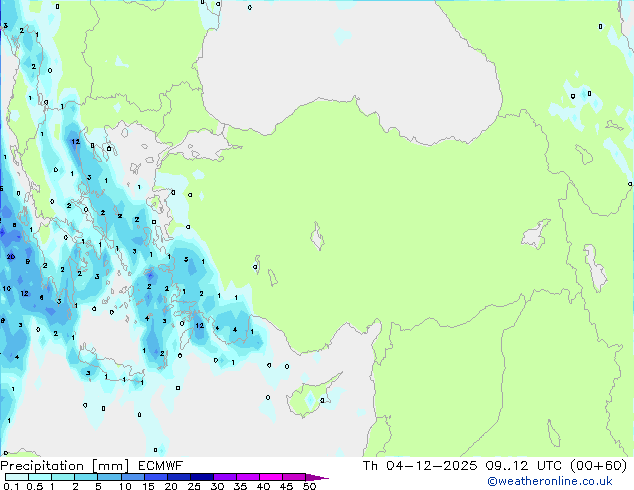The image size is (634, 490).
Task: Pick the 0.5–1 mm legend color swatch
Action: point(40,477)
